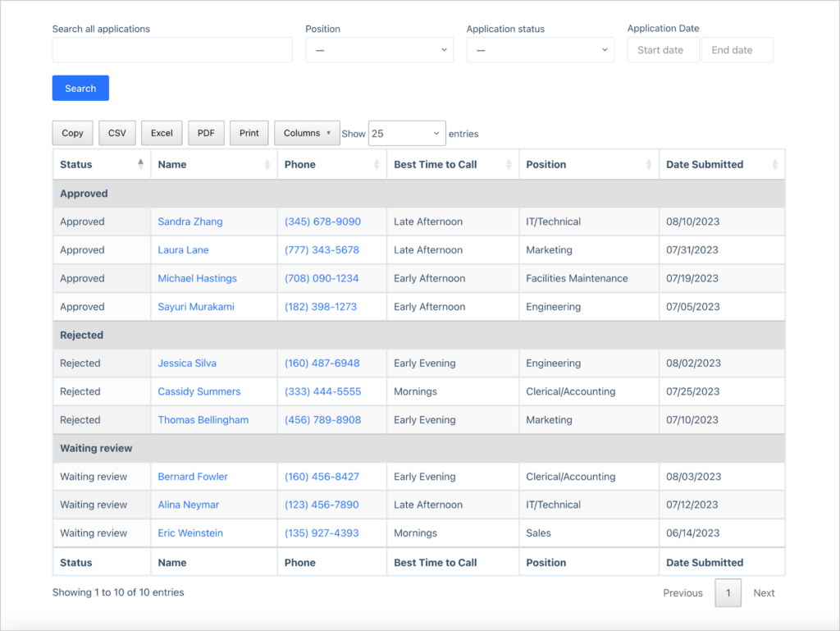
Task: Sort the table by Name column
Action: (213, 164)
